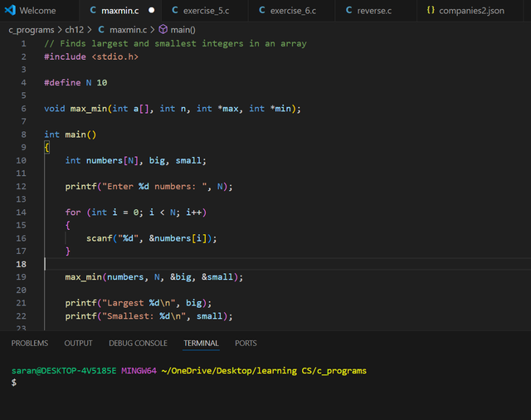
Task: Open the PORTS panel tab
Action: click(246, 343)
